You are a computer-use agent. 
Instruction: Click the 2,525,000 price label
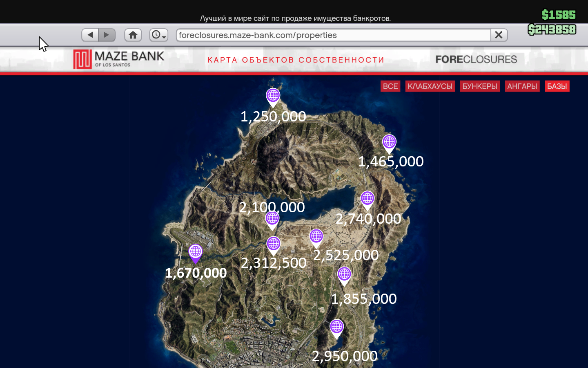click(346, 255)
